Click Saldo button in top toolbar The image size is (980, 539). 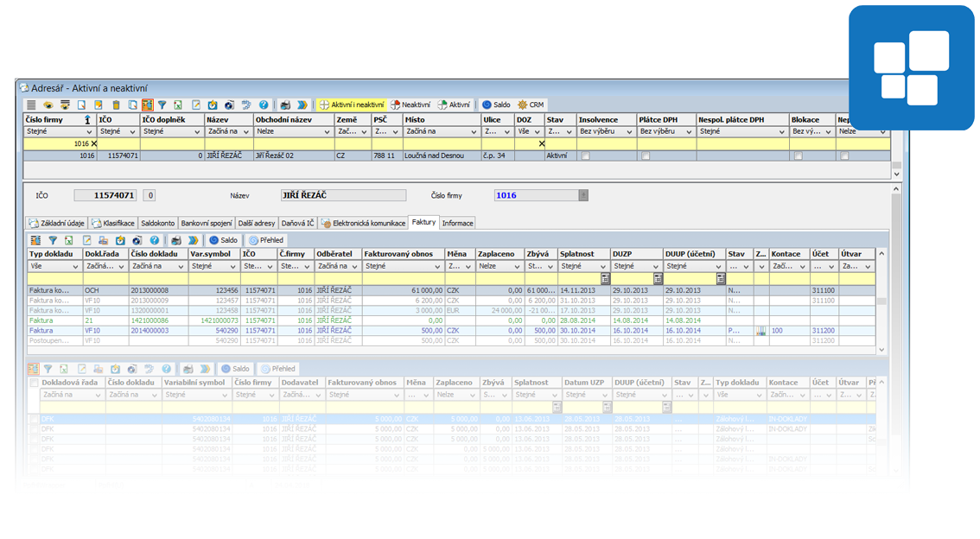(x=496, y=105)
